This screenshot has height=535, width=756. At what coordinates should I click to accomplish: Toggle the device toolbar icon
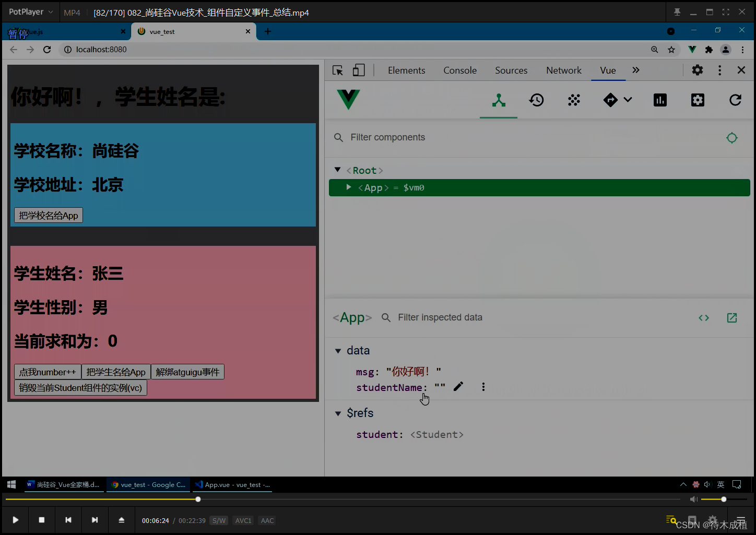(359, 70)
